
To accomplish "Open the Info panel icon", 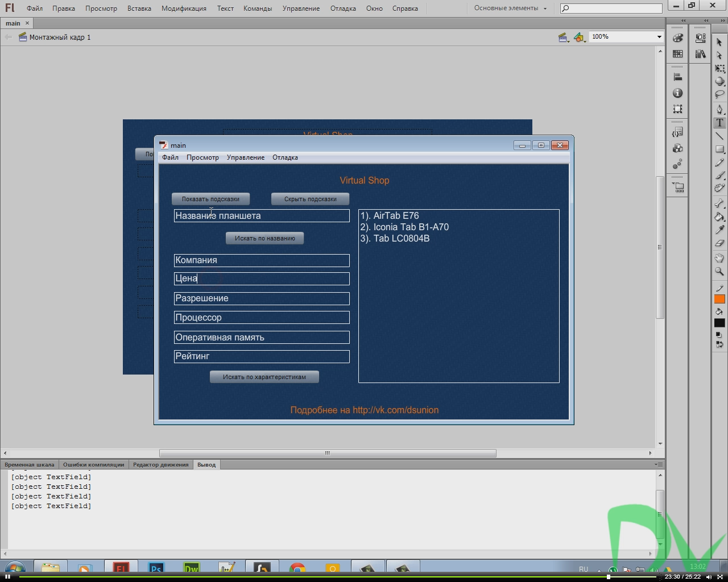I will [677, 93].
